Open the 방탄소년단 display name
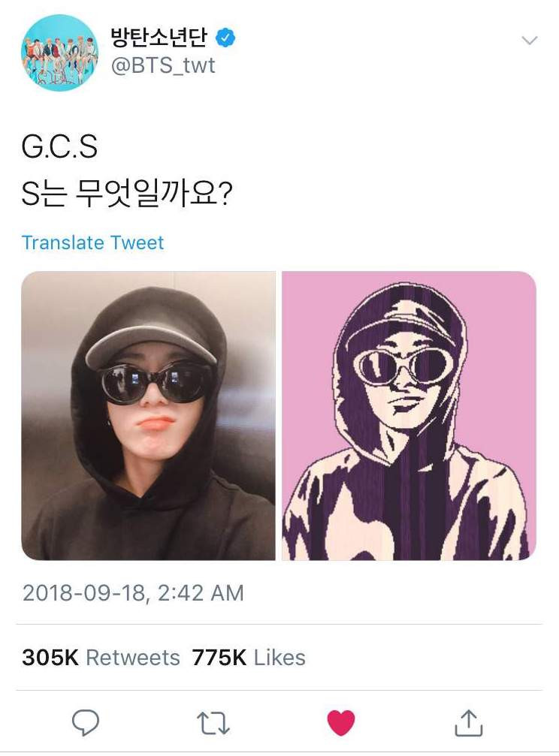The image size is (559, 756). [159, 38]
